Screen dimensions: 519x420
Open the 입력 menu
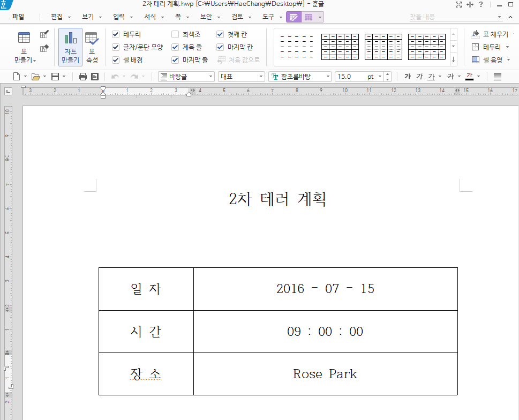(x=119, y=17)
